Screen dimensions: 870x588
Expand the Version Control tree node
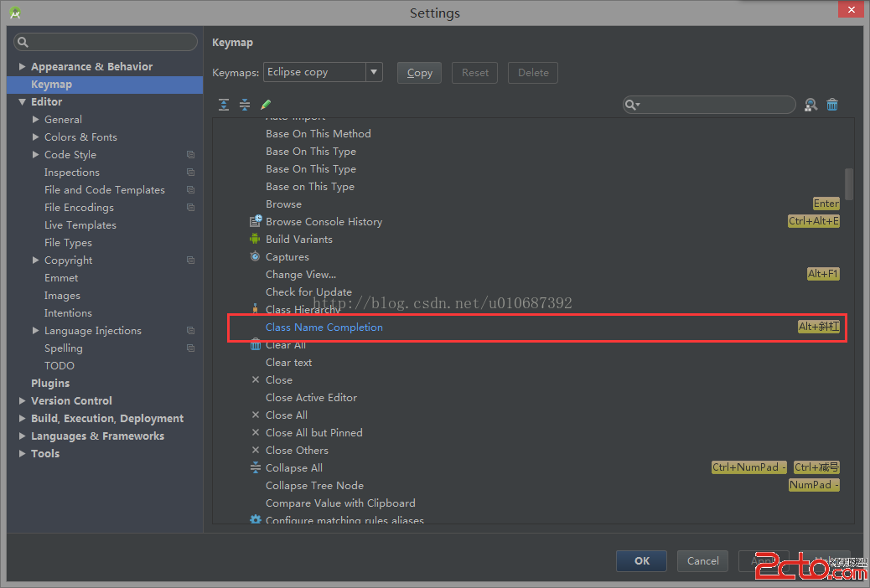point(23,400)
